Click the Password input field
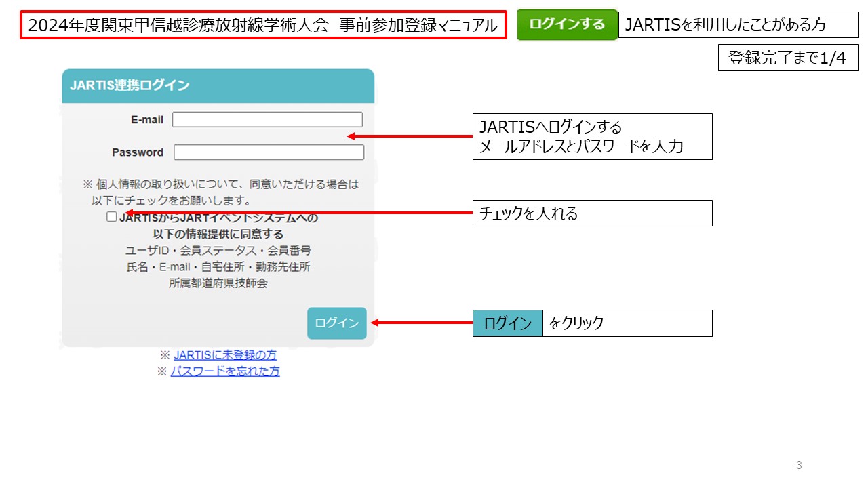The height and width of the screenshot is (488, 868). (x=269, y=152)
